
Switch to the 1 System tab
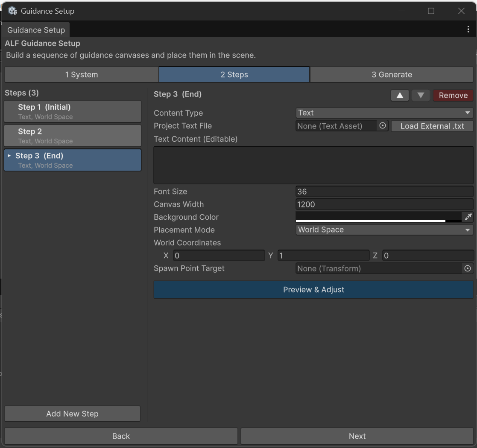(82, 75)
